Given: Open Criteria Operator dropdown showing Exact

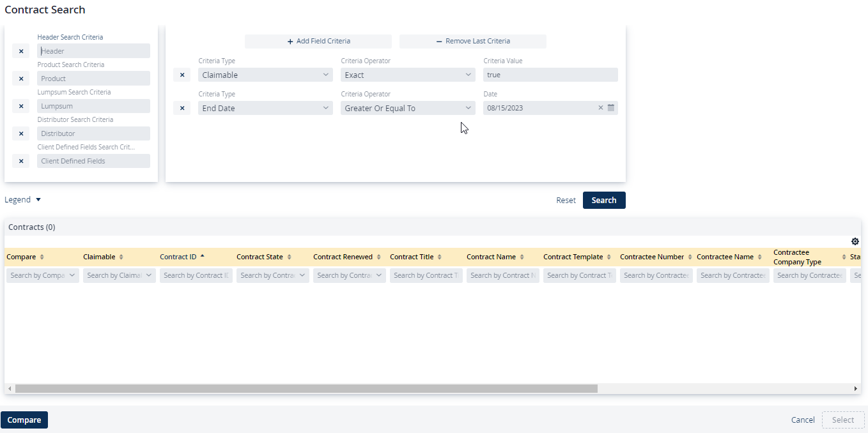Looking at the screenshot, I should coord(407,75).
